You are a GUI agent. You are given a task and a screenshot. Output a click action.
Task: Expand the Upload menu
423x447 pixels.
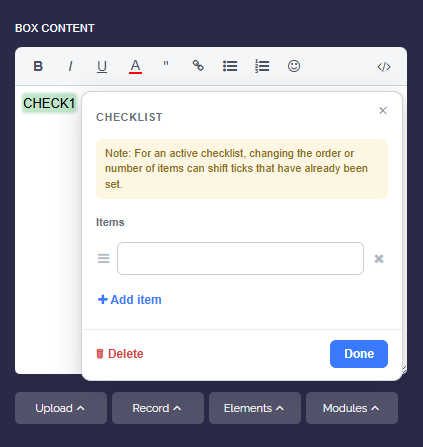[61, 408]
